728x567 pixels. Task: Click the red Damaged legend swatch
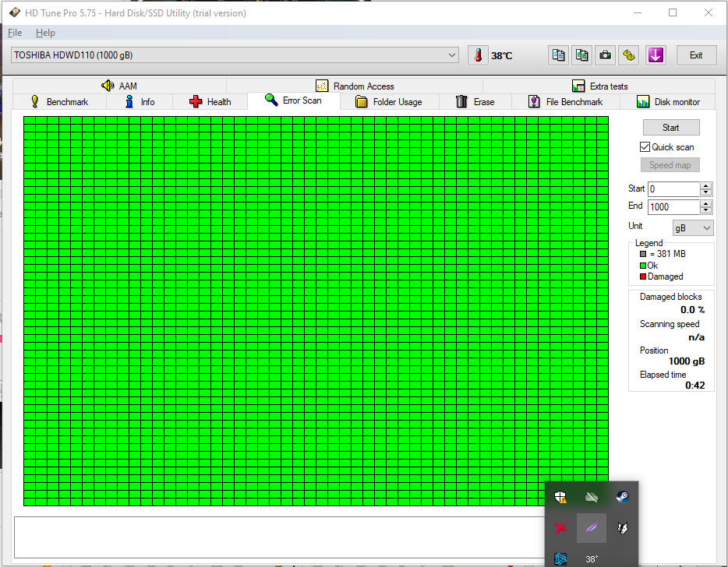(643, 277)
